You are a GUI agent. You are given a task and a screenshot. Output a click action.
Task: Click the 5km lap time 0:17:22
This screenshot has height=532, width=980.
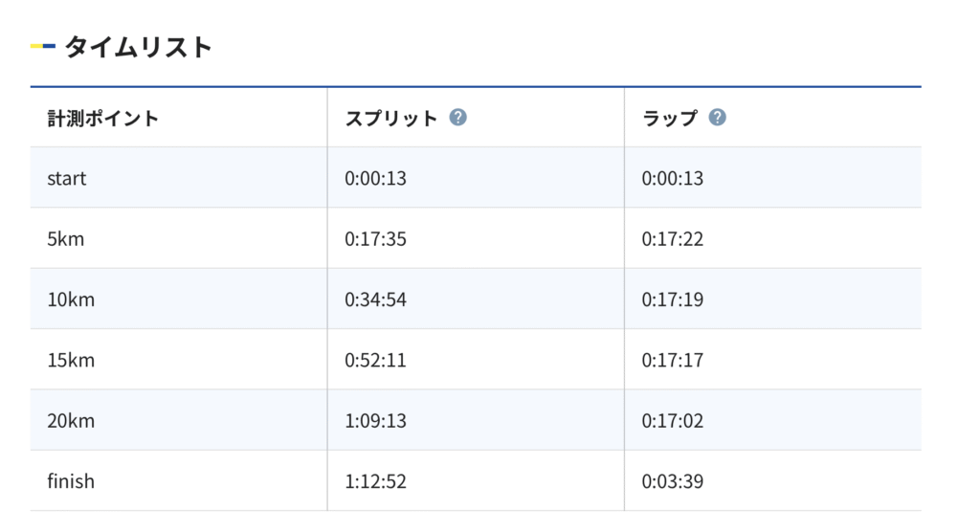tap(673, 239)
